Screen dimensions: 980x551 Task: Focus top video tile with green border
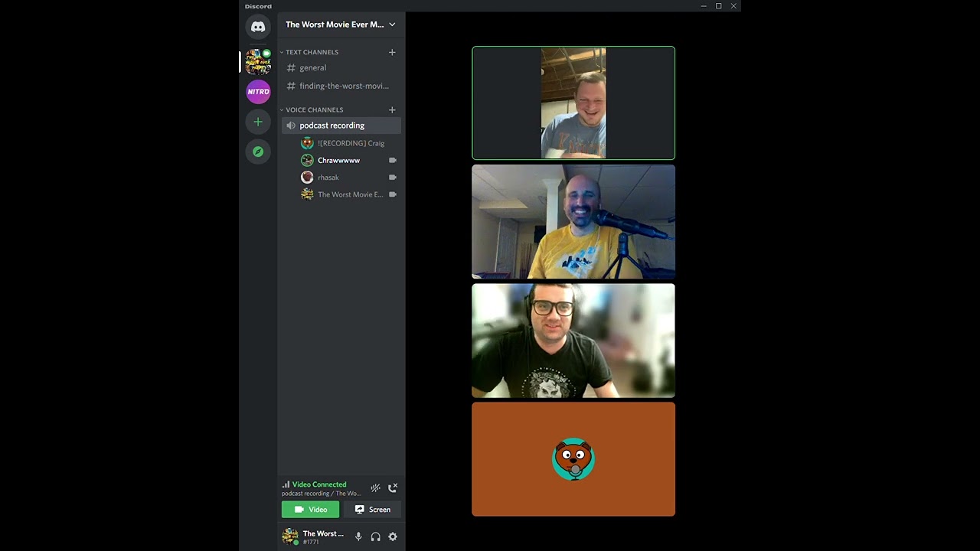point(573,103)
